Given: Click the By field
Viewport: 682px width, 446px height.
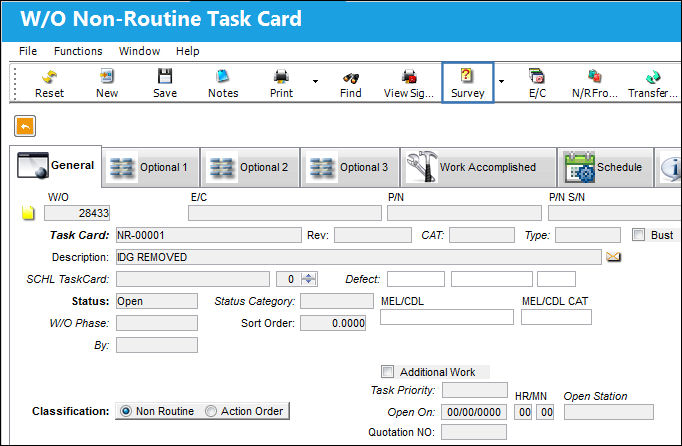Looking at the screenshot, I should point(157,345).
